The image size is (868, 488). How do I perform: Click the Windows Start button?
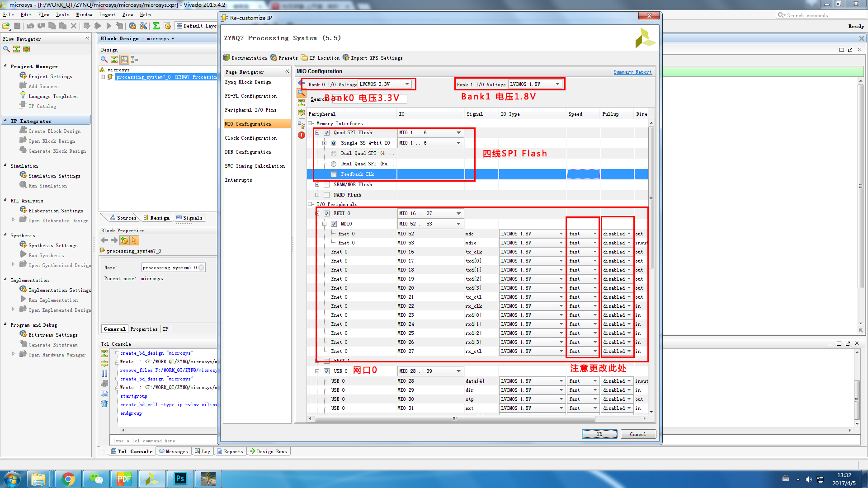pyautogui.click(x=12, y=479)
